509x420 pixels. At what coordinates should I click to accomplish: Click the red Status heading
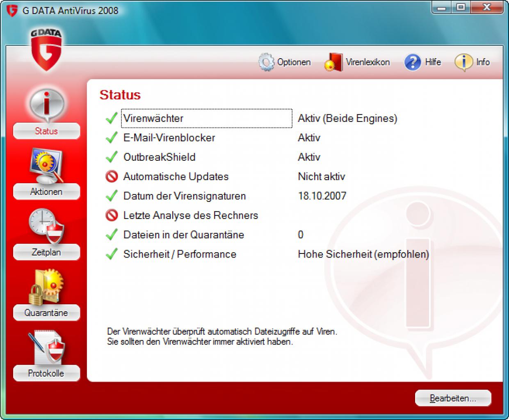tap(120, 95)
